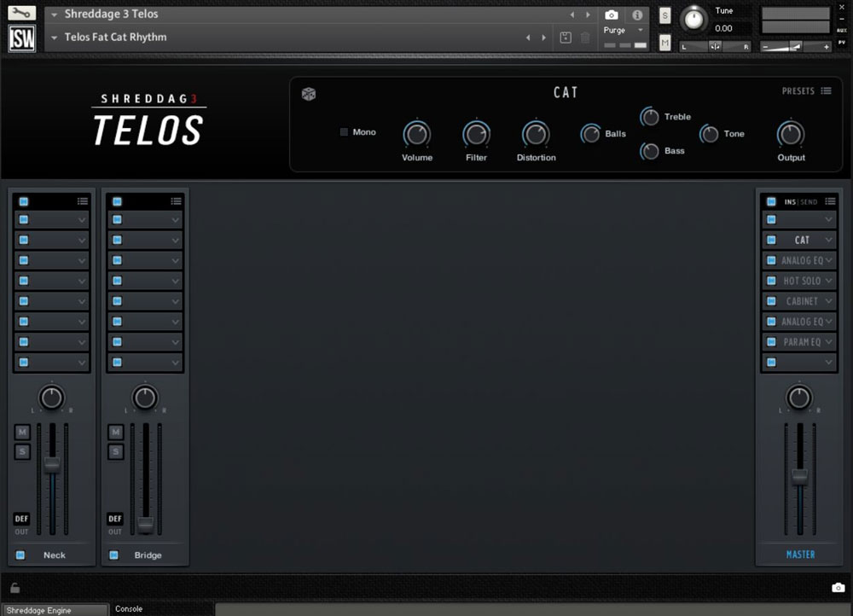Open the HOT SOLO slot dropdown

click(828, 281)
